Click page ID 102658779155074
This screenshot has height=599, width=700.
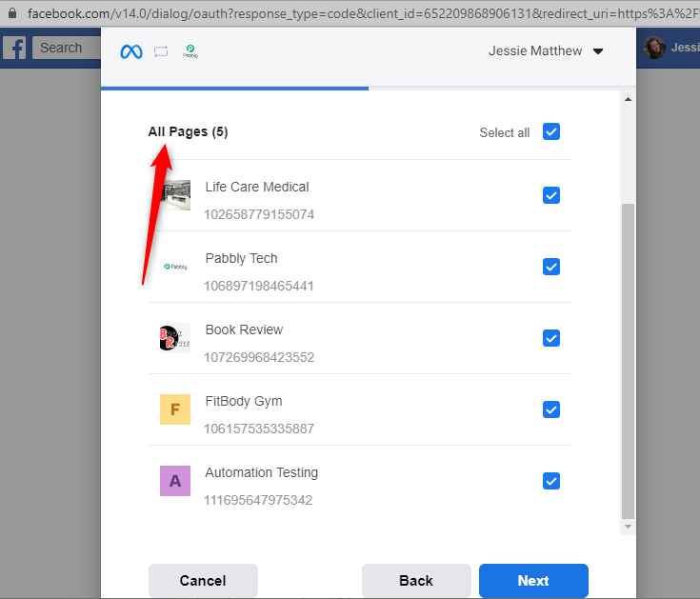tap(259, 214)
